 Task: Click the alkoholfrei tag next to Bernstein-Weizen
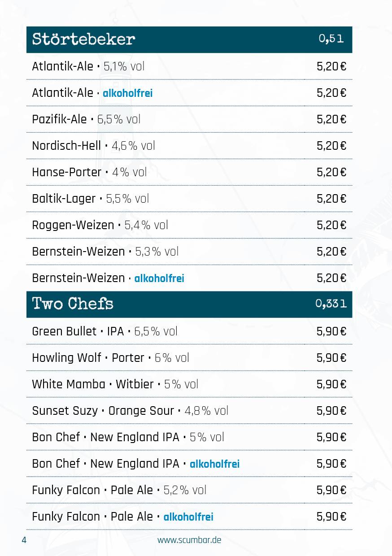(159, 278)
